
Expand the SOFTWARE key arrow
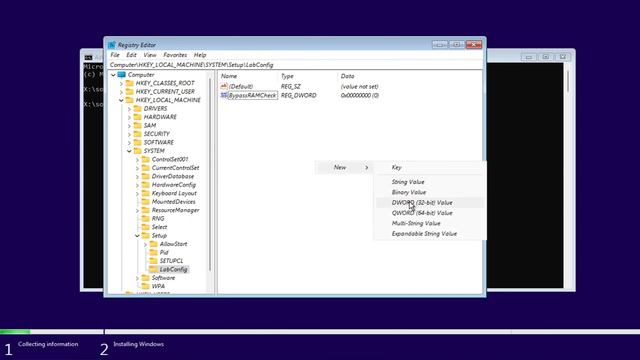(x=129, y=143)
